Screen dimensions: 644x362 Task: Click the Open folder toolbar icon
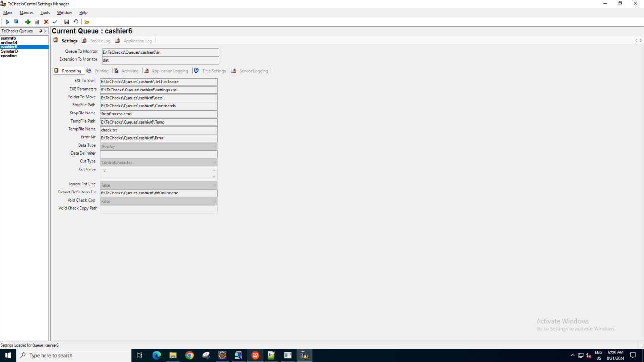(87, 22)
